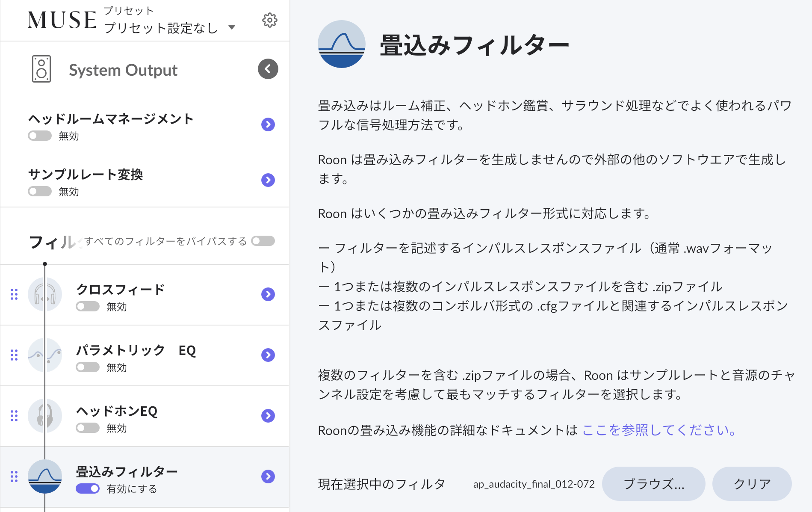Click the Parametric EQ curve icon
Image resolution: width=812 pixels, height=512 pixels.
45,355
